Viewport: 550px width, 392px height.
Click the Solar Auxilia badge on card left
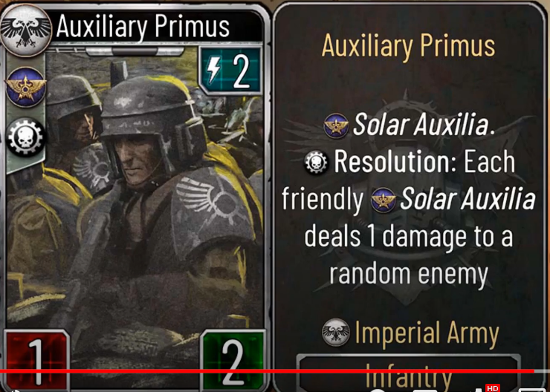click(25, 87)
